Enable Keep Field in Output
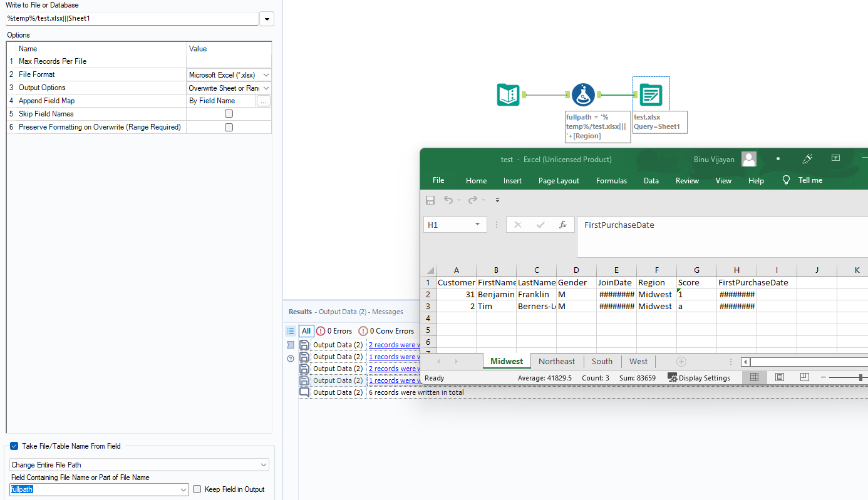This screenshot has height=500, width=868. (x=197, y=489)
